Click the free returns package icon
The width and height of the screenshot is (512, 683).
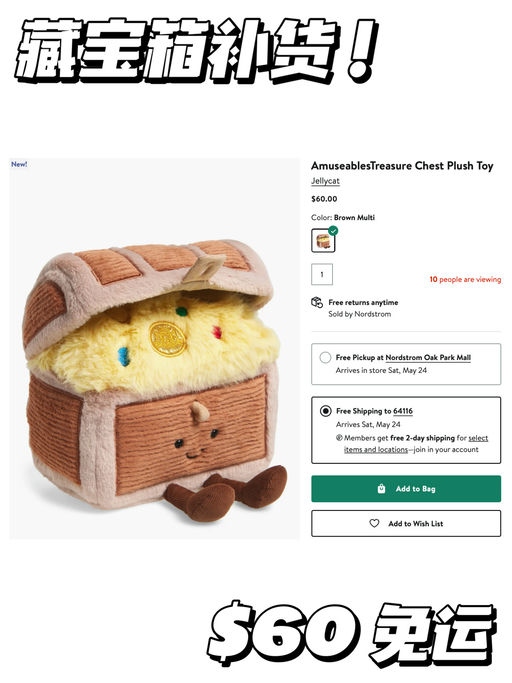point(317,302)
